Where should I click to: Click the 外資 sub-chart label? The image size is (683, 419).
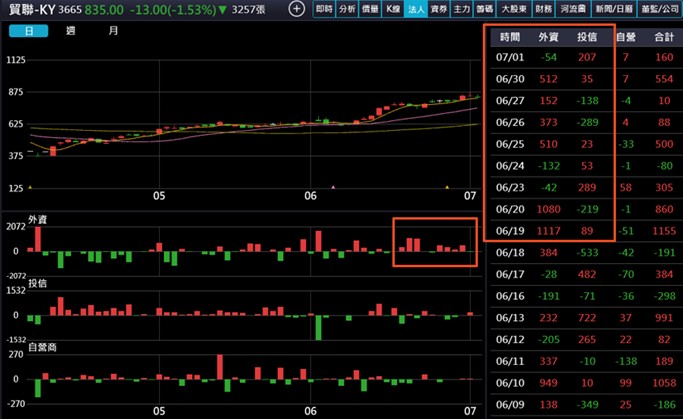click(x=37, y=220)
